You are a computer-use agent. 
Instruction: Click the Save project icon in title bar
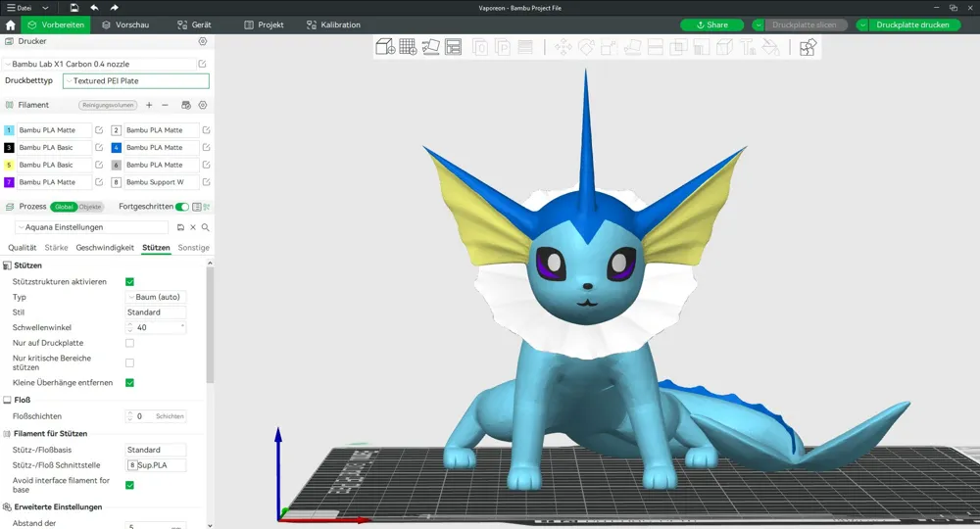tap(74, 8)
